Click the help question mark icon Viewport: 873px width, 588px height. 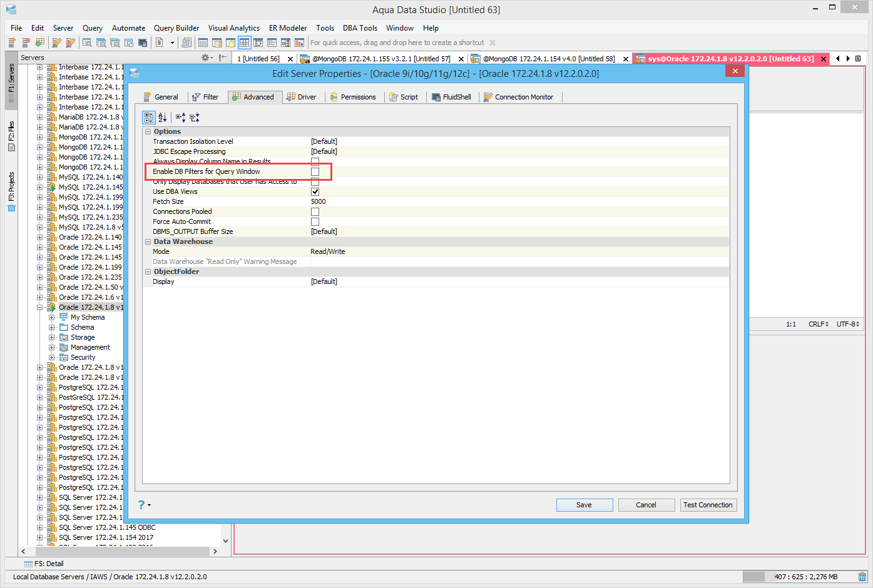coord(141,505)
